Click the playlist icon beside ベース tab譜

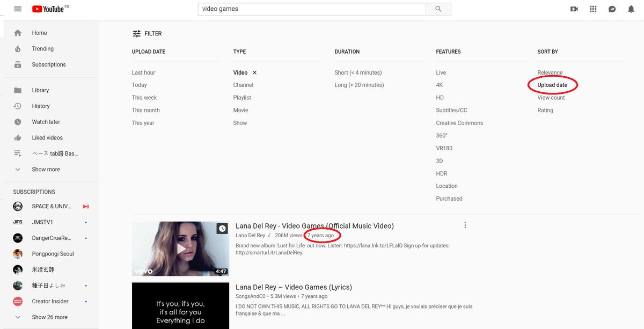18,153
